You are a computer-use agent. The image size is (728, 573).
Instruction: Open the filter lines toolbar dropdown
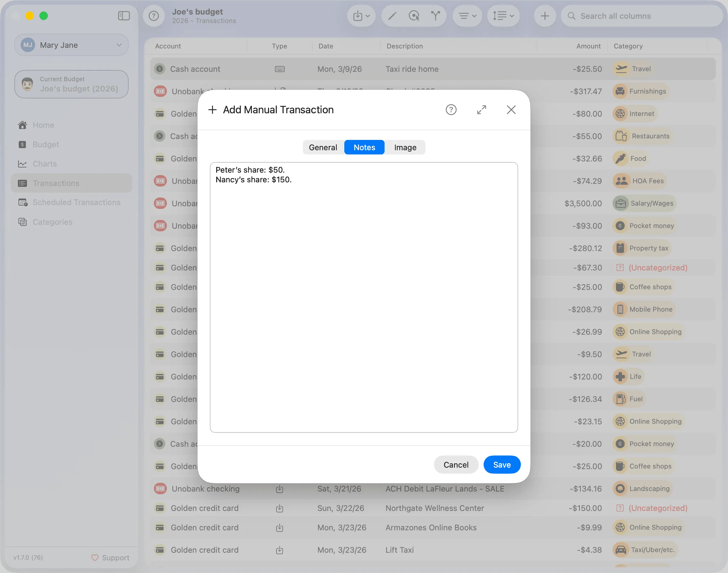(467, 16)
